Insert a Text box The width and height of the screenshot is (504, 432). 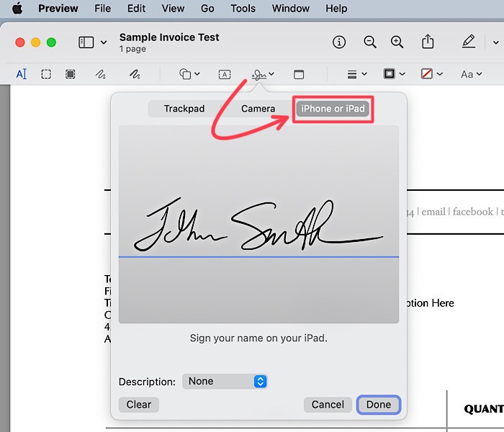coord(225,75)
